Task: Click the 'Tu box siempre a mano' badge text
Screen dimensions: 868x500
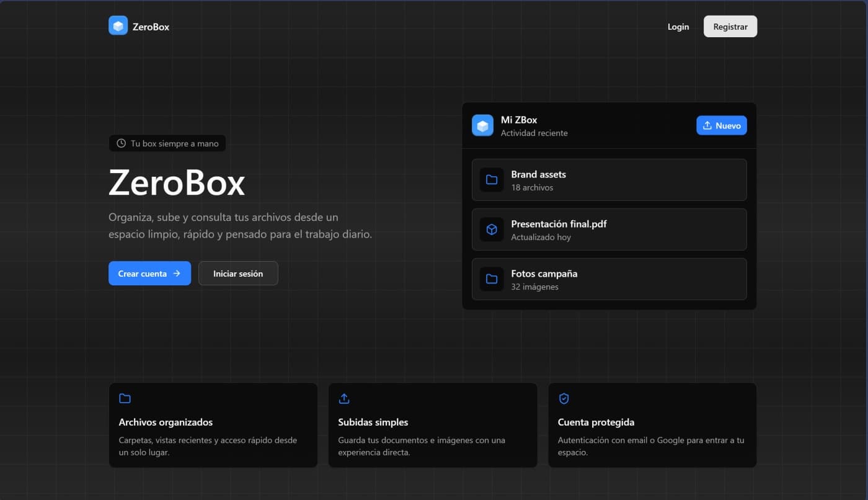Action: 174,143
